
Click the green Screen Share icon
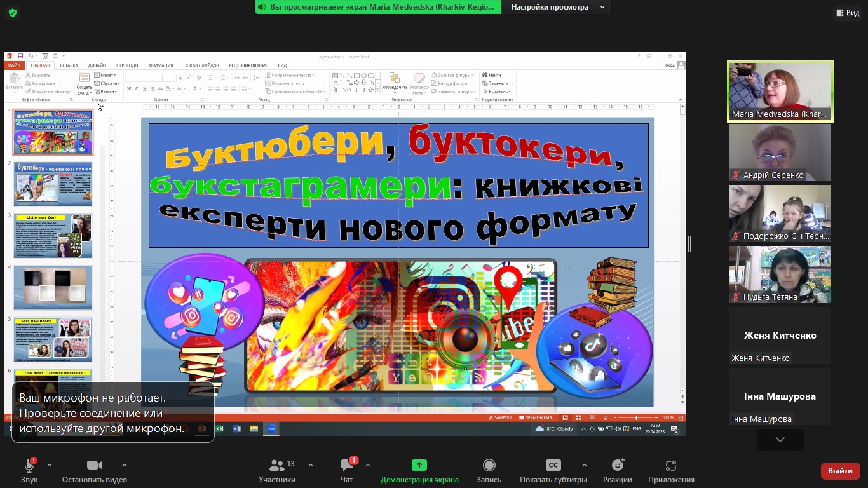419,465
